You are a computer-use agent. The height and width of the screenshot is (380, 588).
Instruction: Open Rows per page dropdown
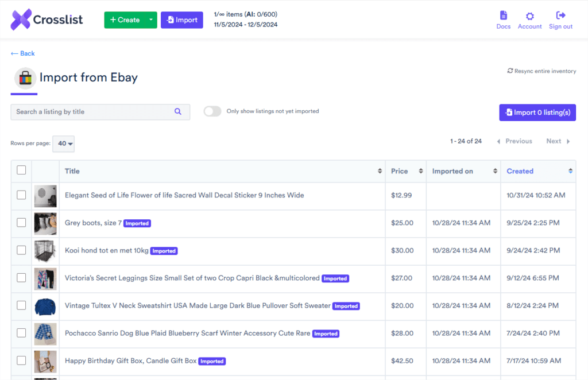(x=63, y=144)
